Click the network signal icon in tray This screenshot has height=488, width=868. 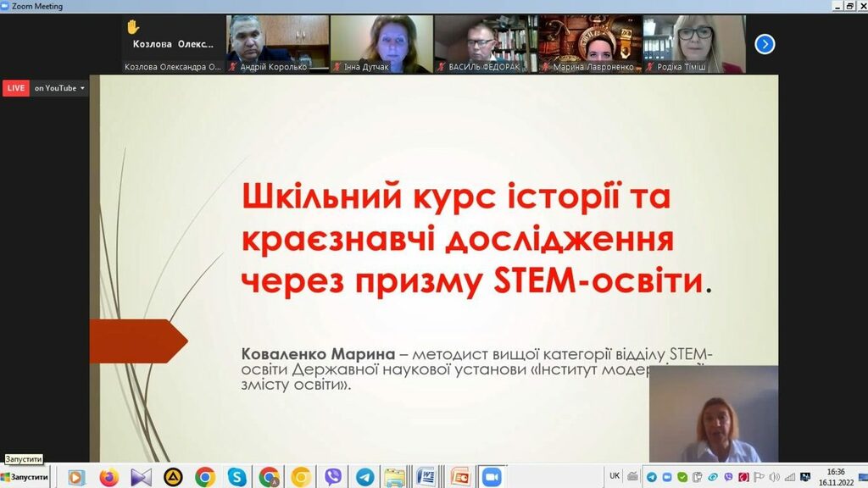pyautogui.click(x=790, y=477)
